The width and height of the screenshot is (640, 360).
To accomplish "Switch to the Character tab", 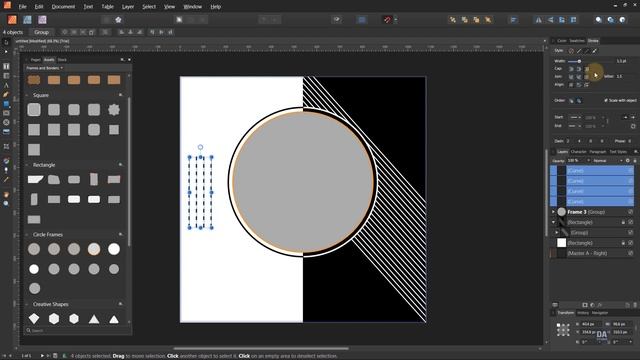I will coord(578,152).
